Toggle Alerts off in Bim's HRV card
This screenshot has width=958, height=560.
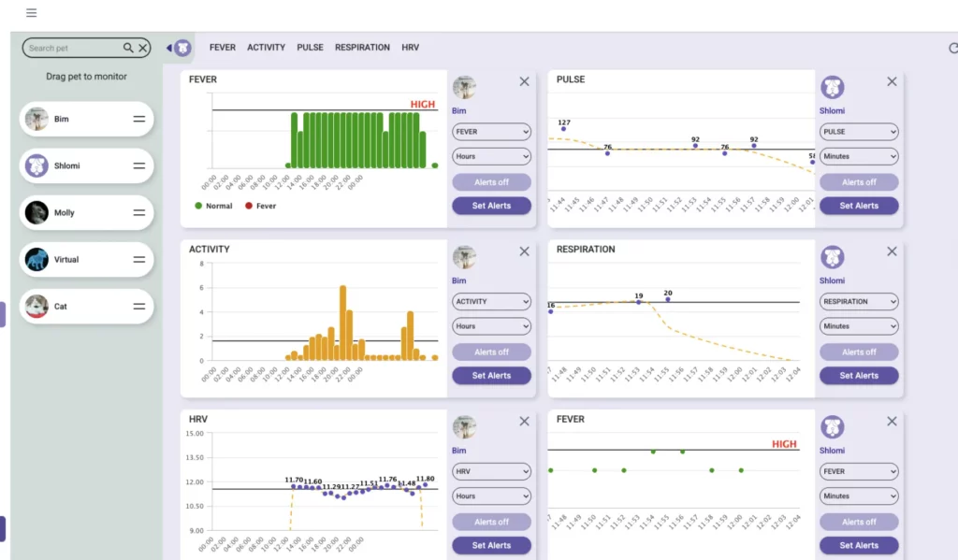pos(491,522)
